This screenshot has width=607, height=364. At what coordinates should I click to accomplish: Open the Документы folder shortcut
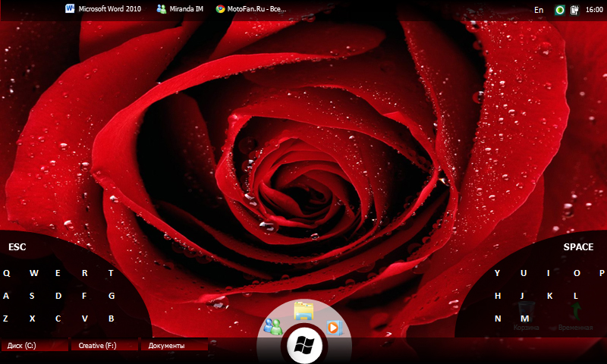click(175, 346)
